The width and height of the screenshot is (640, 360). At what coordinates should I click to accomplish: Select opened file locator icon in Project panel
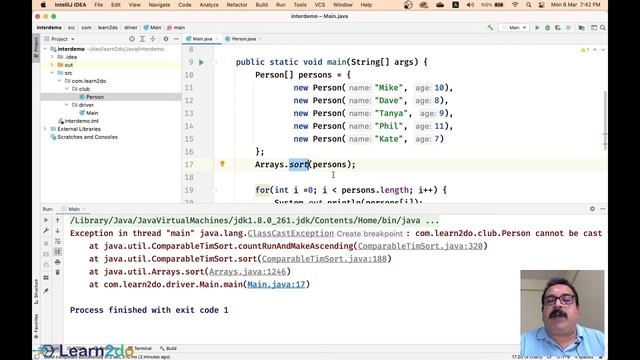tap(132, 39)
